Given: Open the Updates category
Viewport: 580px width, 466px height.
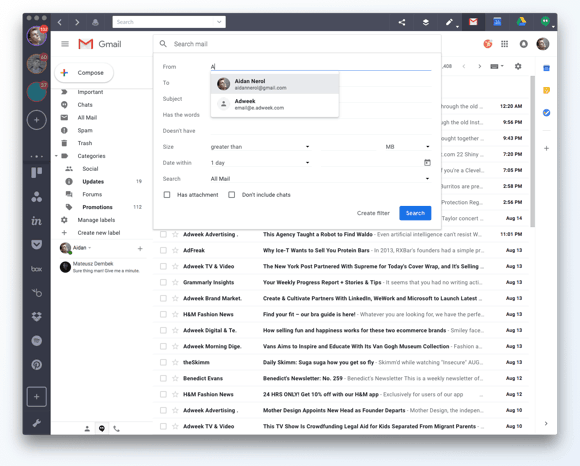Looking at the screenshot, I should pyautogui.click(x=93, y=182).
